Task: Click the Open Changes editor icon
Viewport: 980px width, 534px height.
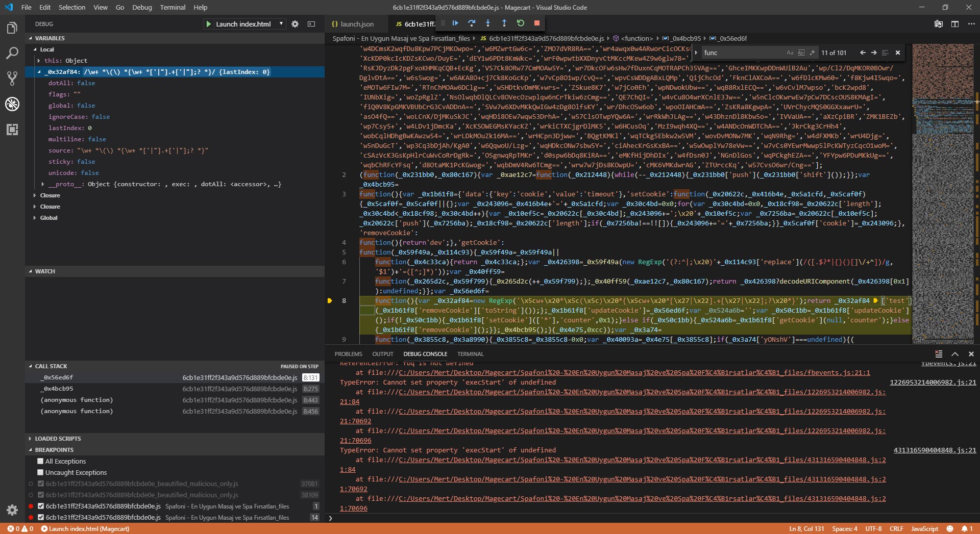Action: tap(938, 24)
